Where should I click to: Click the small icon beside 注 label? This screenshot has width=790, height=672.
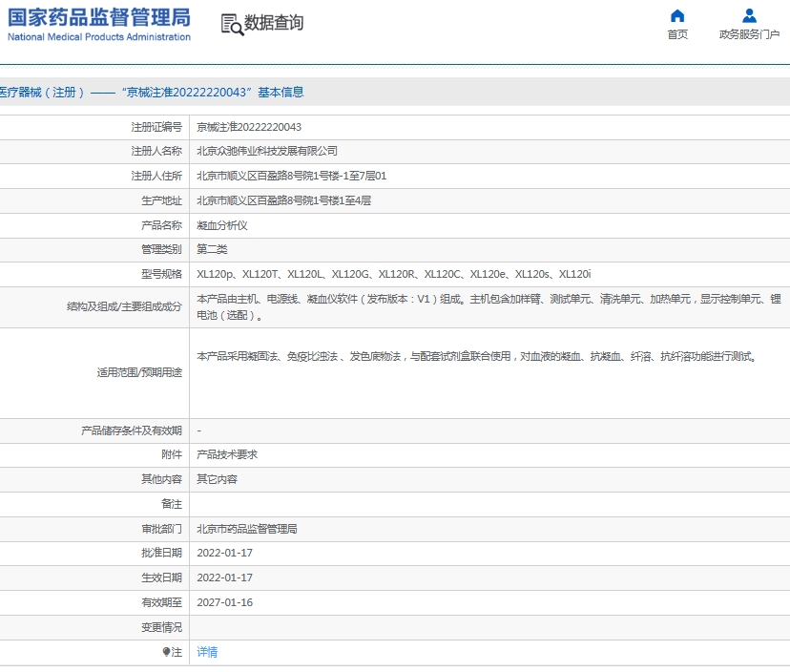166,652
